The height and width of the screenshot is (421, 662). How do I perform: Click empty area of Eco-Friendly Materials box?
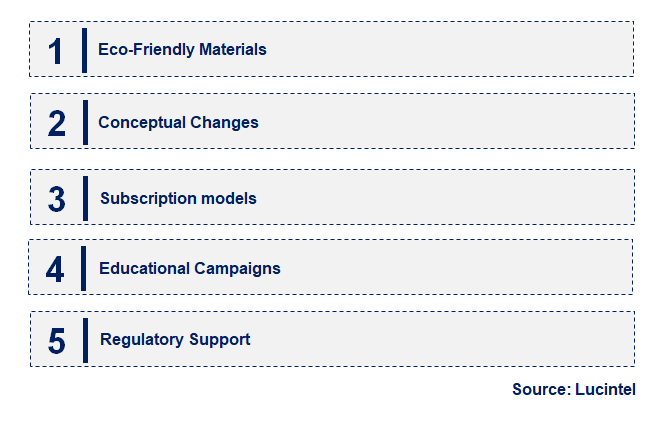[x=448, y=49]
